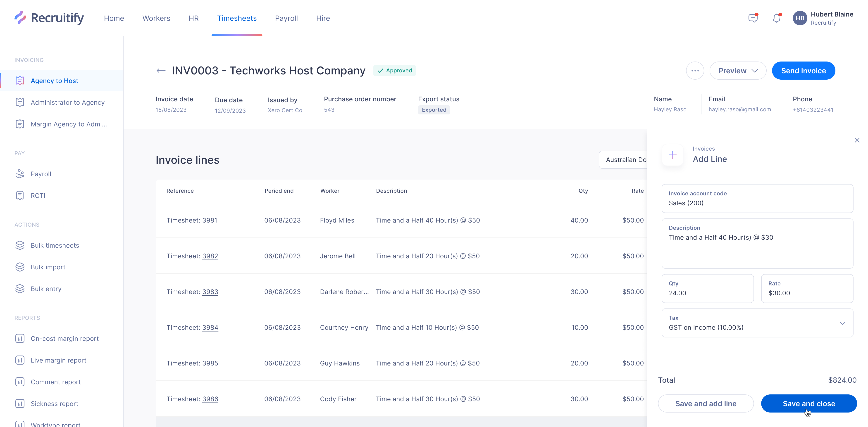Edit the Invoice account code field
868x427 pixels.
click(x=757, y=198)
